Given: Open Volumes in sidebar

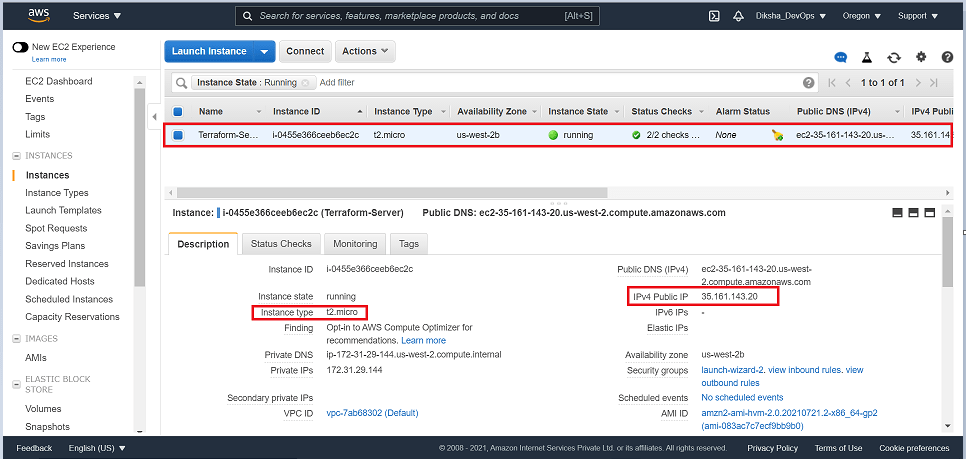Looking at the screenshot, I should (x=43, y=409).
